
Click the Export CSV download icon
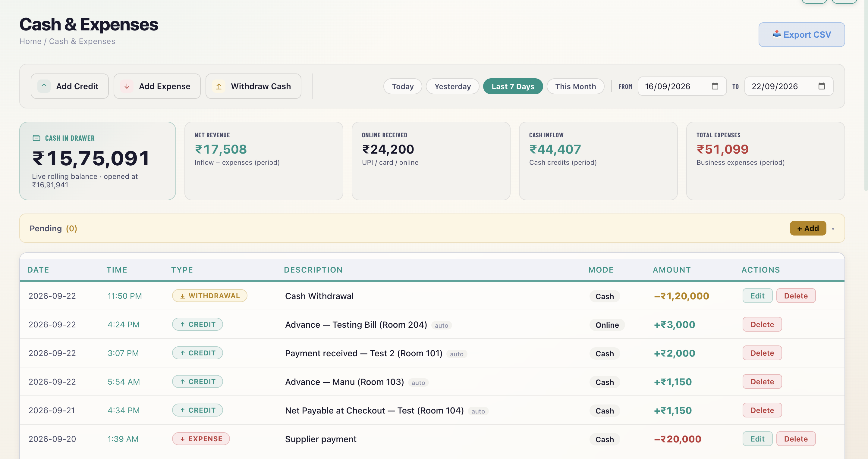(776, 34)
